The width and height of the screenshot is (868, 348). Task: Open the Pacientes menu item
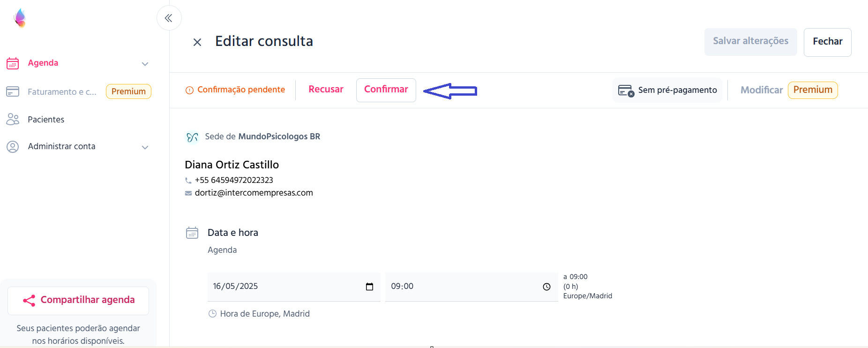click(x=46, y=120)
